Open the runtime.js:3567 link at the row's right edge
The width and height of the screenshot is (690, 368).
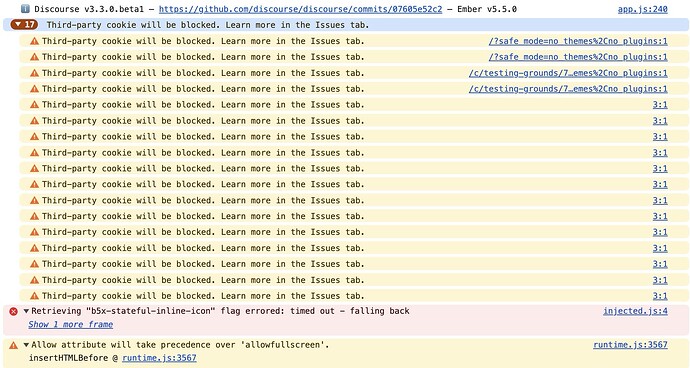[x=630, y=345]
